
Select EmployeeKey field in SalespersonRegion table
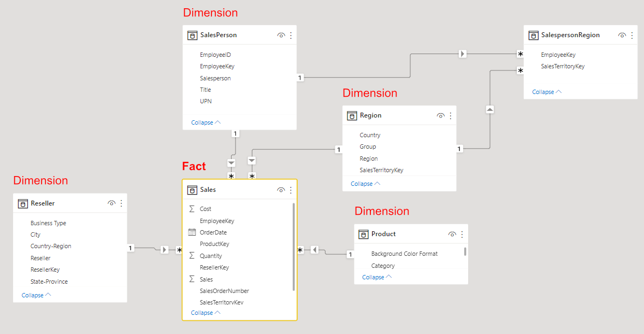pos(558,55)
